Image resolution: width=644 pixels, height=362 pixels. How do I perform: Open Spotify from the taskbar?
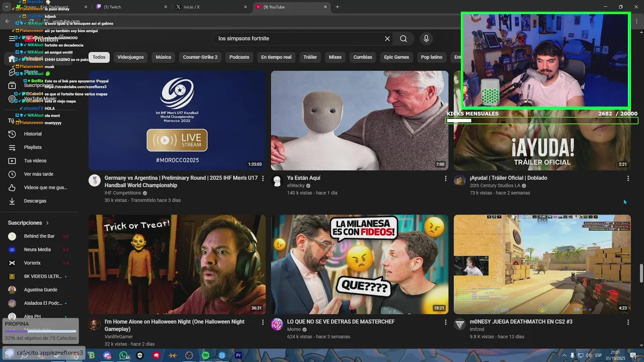pos(205,355)
